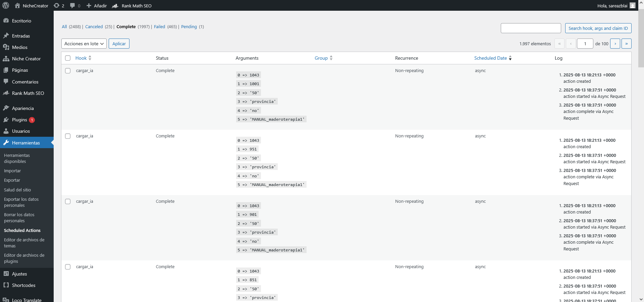Toggle the select-all checkbox in table header
The width and height of the screenshot is (644, 302).
coord(68,58)
